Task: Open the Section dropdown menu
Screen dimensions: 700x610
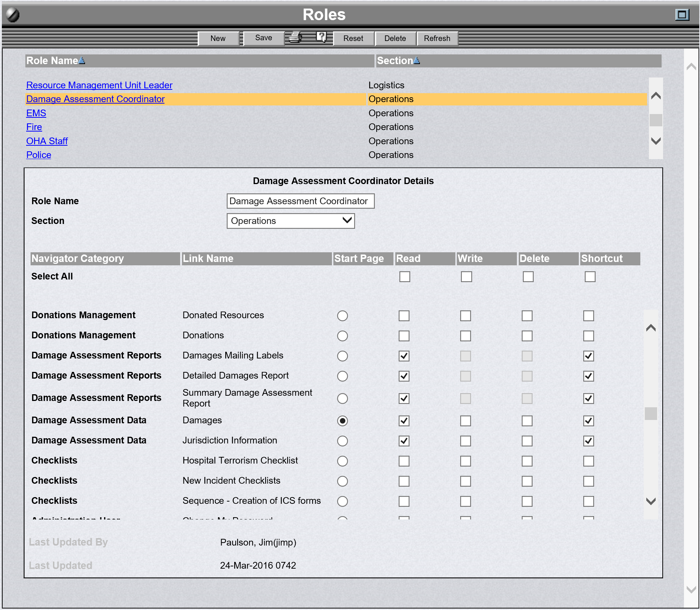Action: 346,221
